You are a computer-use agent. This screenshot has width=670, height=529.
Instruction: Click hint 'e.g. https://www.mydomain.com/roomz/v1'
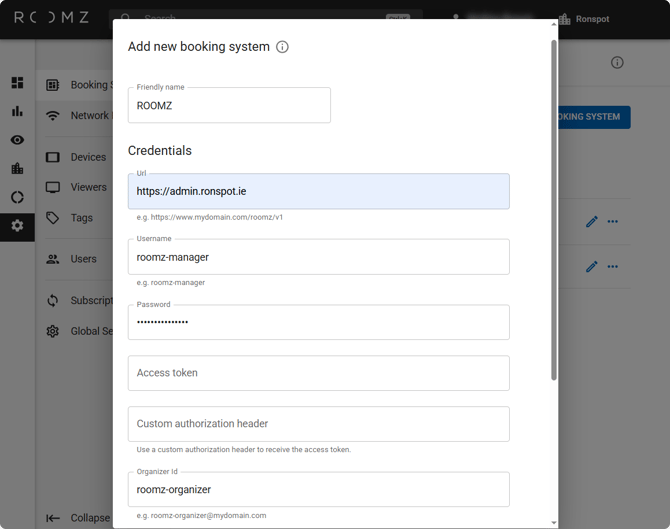pos(210,217)
